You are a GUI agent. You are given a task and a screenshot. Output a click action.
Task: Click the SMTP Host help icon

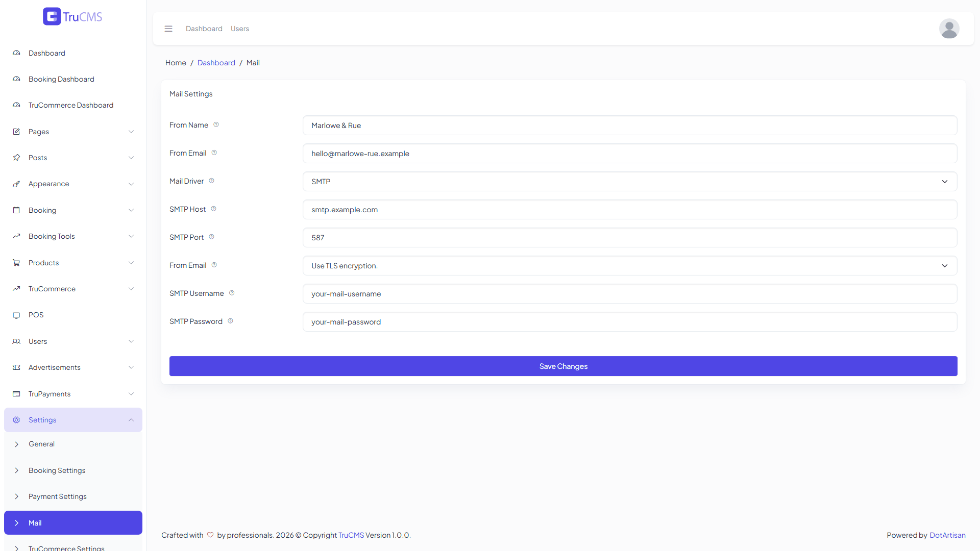(x=213, y=209)
